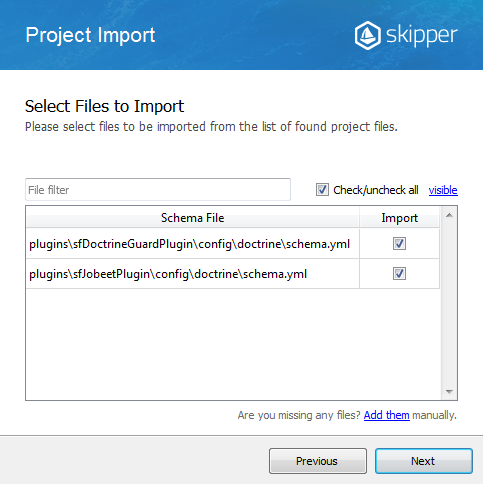This screenshot has width=483, height=484.
Task: Sort by the Schema File column header
Action: 193,218
